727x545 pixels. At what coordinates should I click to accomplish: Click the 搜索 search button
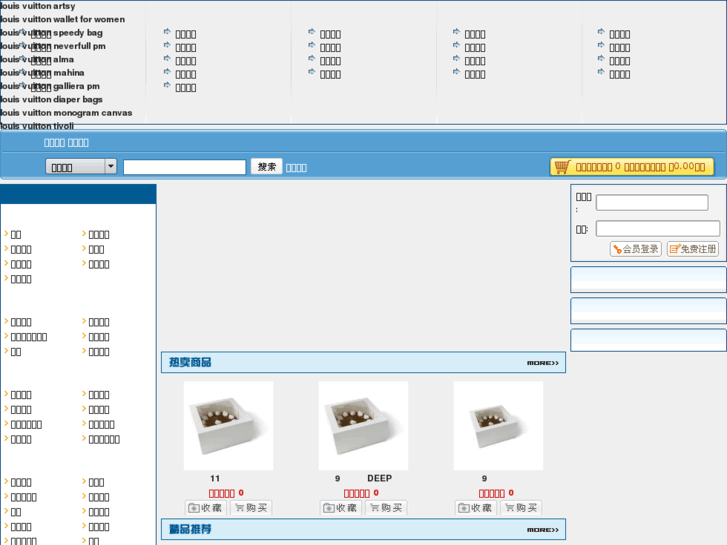(x=266, y=167)
